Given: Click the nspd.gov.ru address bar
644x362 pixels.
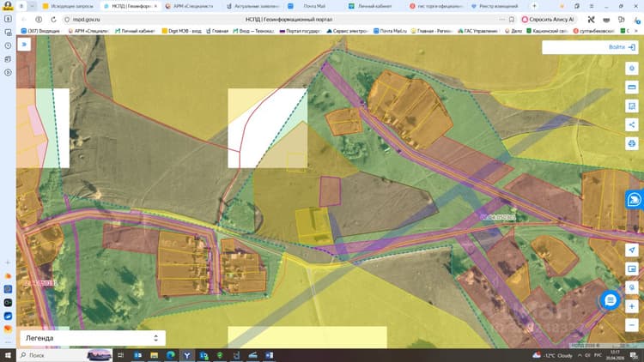Looking at the screenshot, I should click(283, 19).
